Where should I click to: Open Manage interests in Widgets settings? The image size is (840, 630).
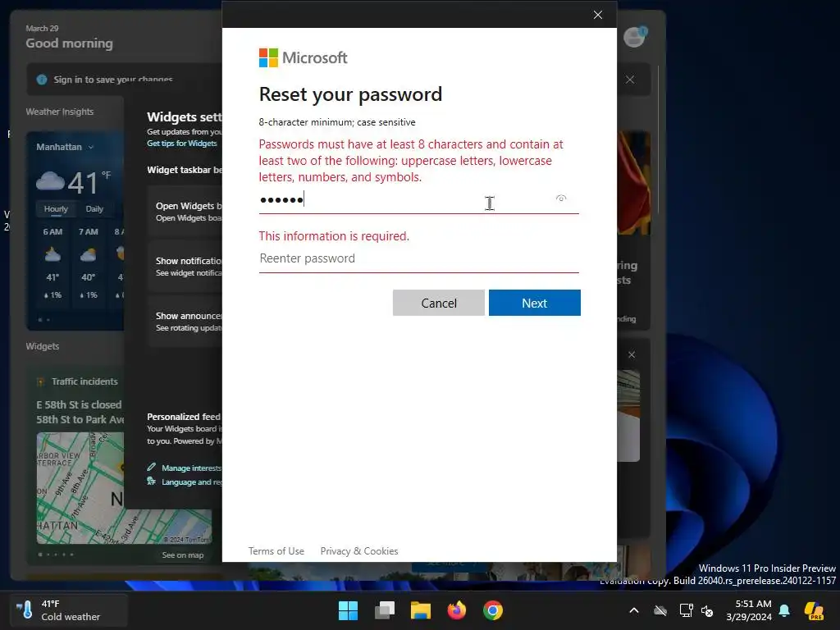coord(191,468)
